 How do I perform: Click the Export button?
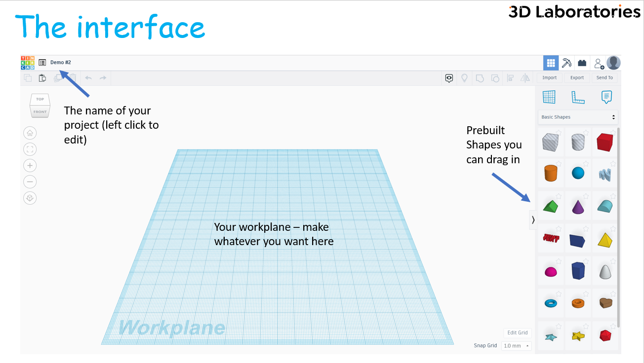point(577,78)
